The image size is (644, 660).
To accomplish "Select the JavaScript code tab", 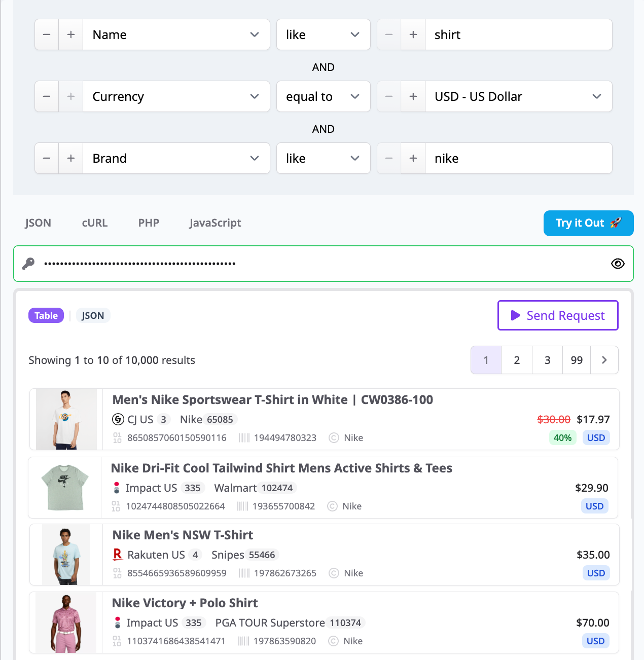I will (215, 223).
